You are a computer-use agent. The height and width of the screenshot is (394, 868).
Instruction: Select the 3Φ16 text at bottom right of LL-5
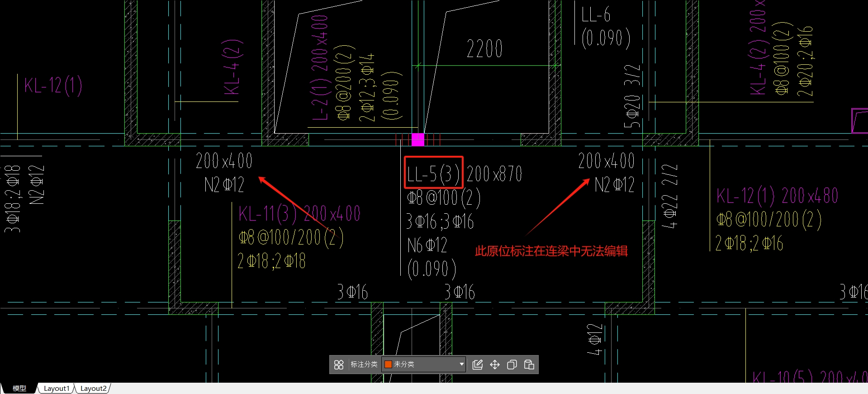click(460, 292)
